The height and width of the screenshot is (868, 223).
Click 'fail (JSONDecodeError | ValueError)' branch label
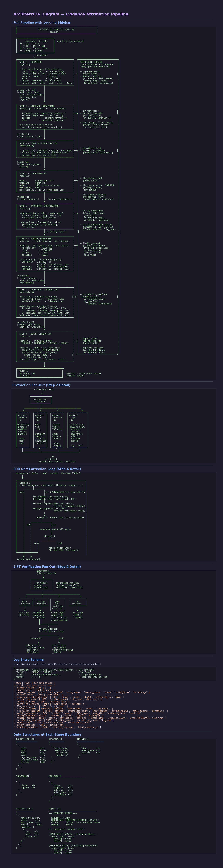65,492
